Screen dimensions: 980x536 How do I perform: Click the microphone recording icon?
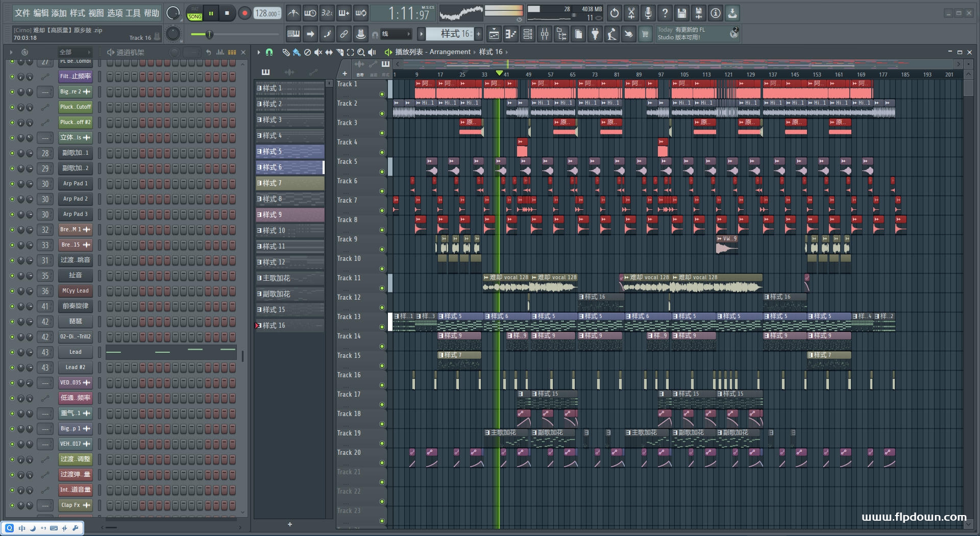(648, 13)
